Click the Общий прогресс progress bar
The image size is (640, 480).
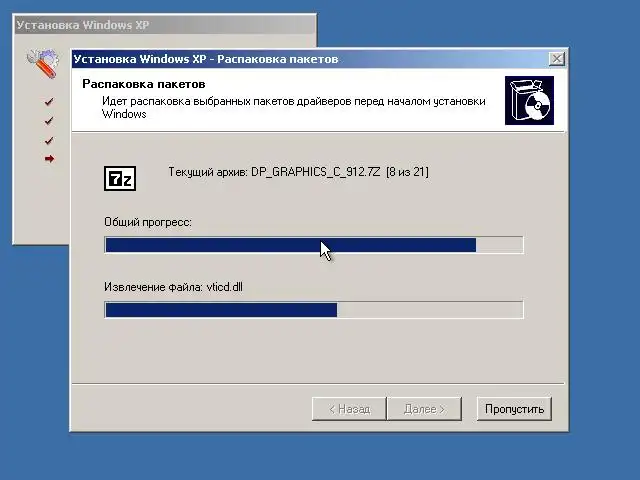(314, 245)
